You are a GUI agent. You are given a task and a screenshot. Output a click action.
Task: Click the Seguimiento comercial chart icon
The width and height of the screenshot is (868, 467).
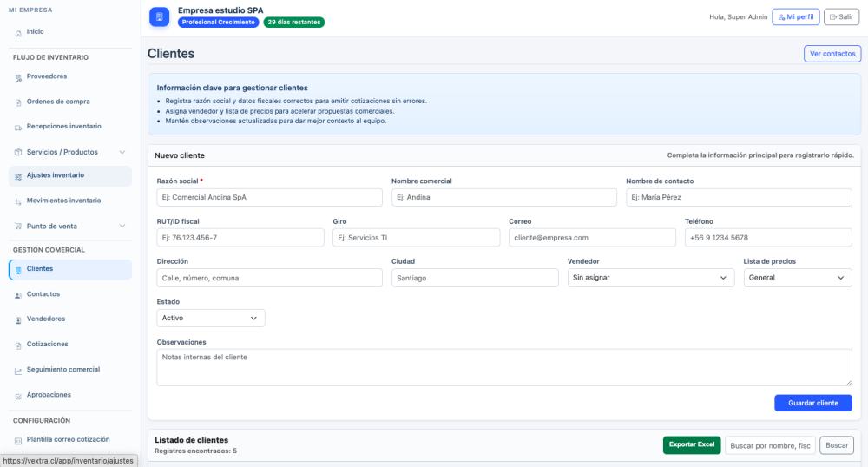pos(18,370)
